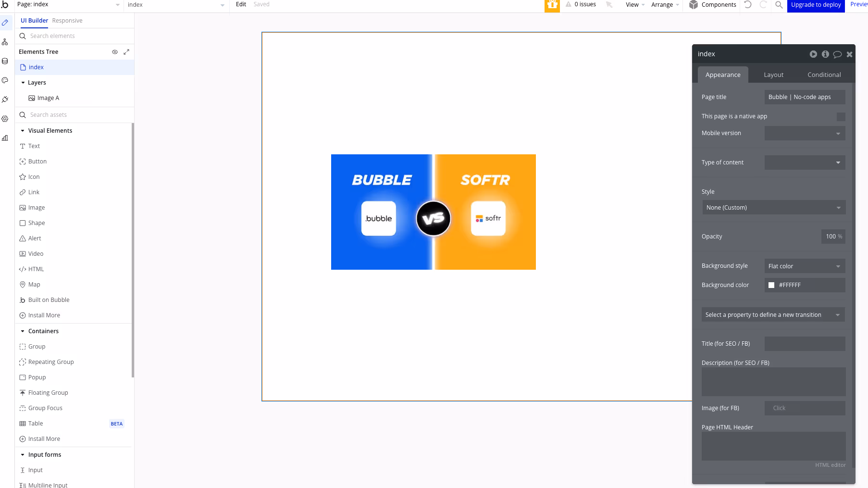The height and width of the screenshot is (488, 868).
Task: Click the top bar search magnifier
Action: point(779,4)
